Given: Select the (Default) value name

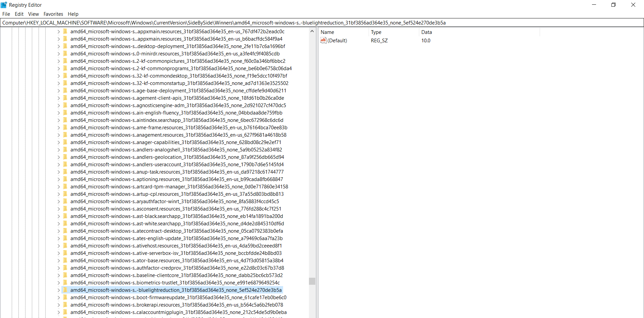Looking at the screenshot, I should coord(337,41).
